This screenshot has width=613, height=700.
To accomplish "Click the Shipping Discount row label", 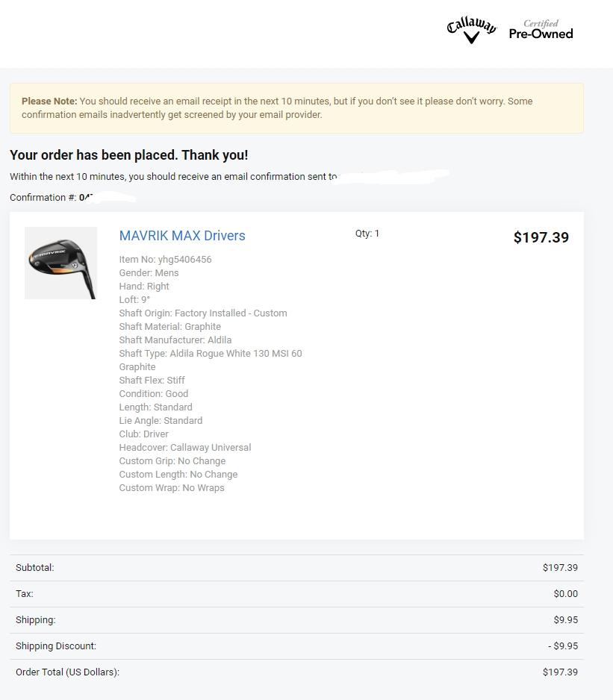I will [56, 646].
